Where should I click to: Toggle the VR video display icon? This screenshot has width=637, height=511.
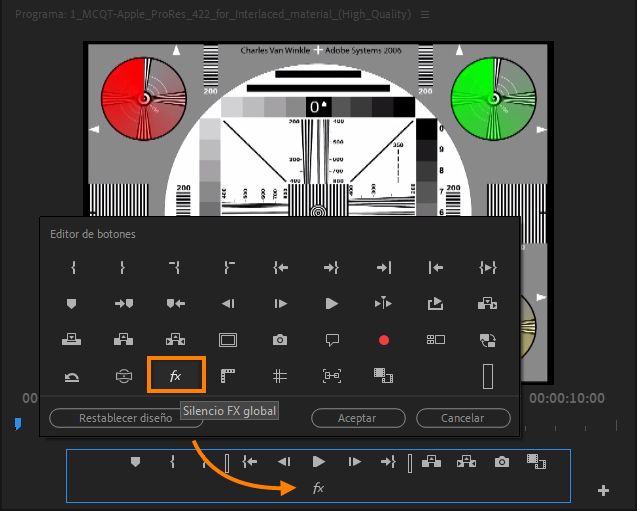(124, 376)
